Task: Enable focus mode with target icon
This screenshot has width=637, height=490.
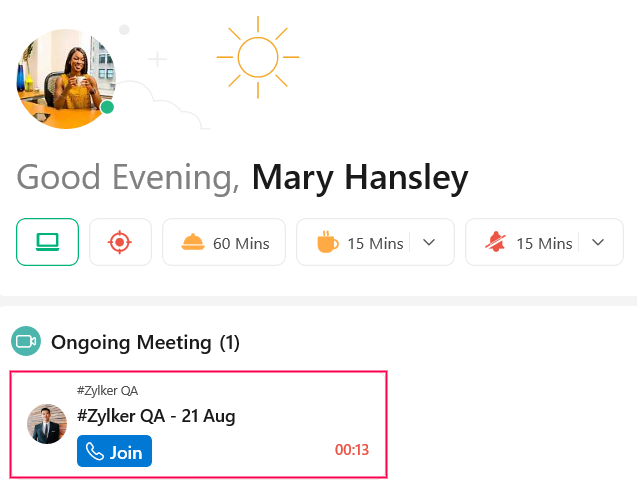Action: click(x=120, y=242)
